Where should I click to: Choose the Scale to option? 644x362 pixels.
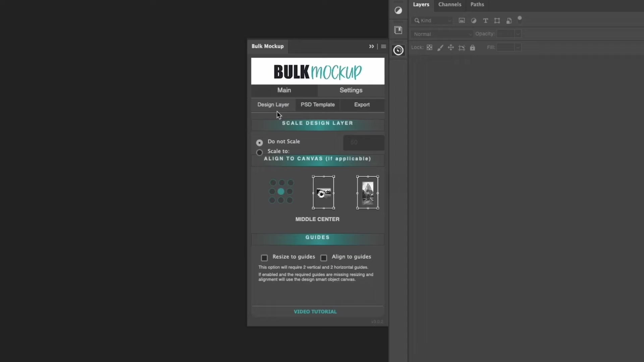(x=260, y=152)
